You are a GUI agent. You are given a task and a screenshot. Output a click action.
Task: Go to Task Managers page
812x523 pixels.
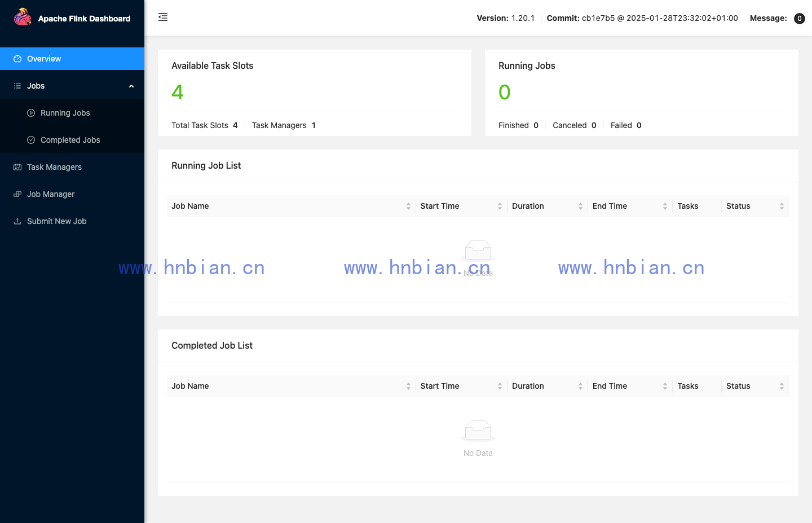coord(72,167)
